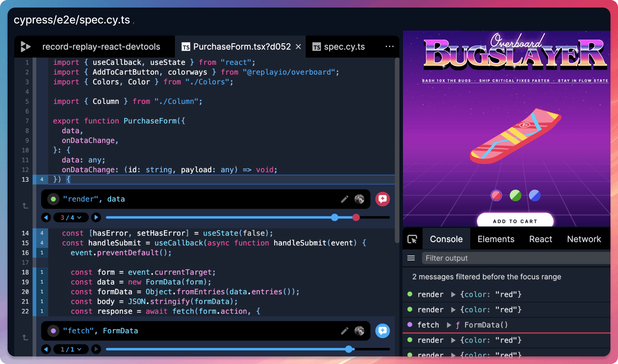The width and height of the screenshot is (618, 364).
Task: Click the PurchaseForm function name in code
Action: [x=150, y=121]
